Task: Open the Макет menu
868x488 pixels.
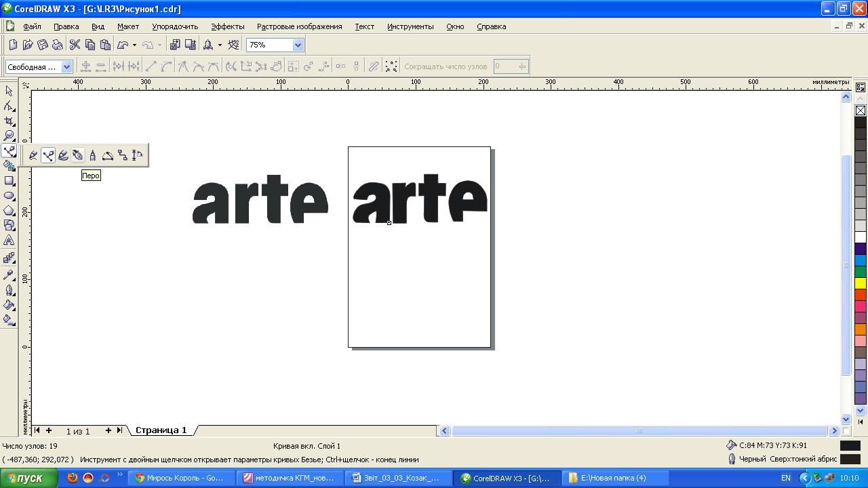Action: 128,26
